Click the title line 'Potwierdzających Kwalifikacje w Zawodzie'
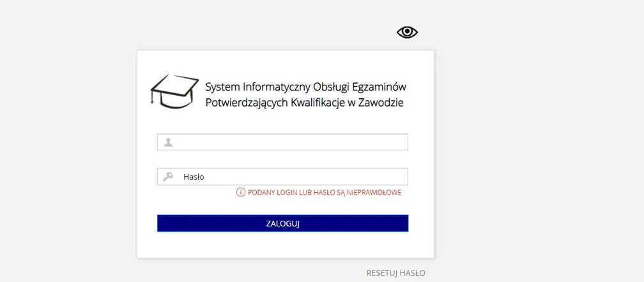 (x=304, y=102)
